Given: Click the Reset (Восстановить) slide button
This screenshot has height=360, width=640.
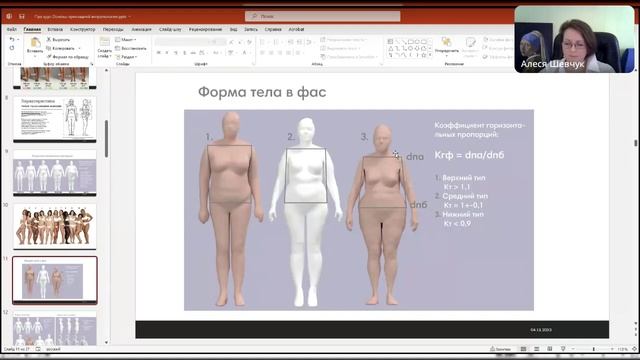Looking at the screenshot, I should click(131, 48).
